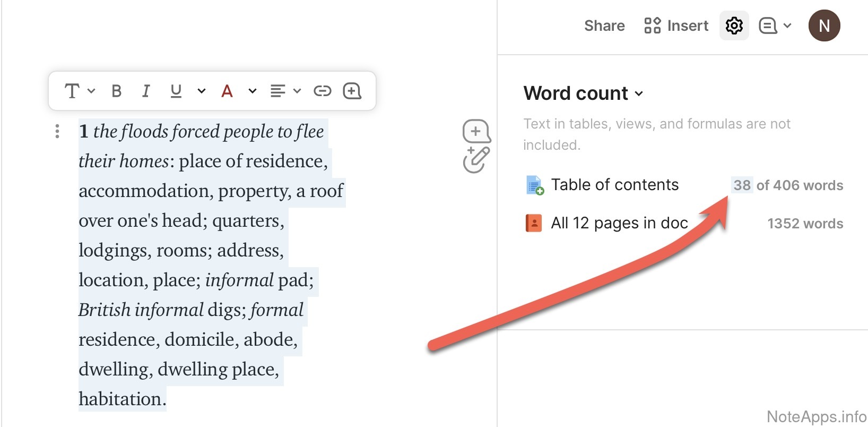Click the N user avatar
The width and height of the screenshot is (868, 427).
(x=824, y=25)
